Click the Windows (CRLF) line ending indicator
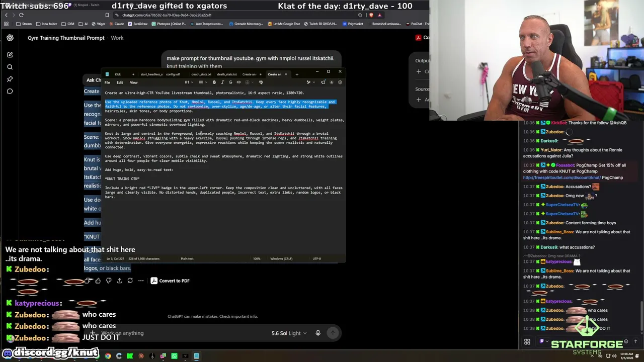Screen dimensions: 644x362 [x=281, y=259]
